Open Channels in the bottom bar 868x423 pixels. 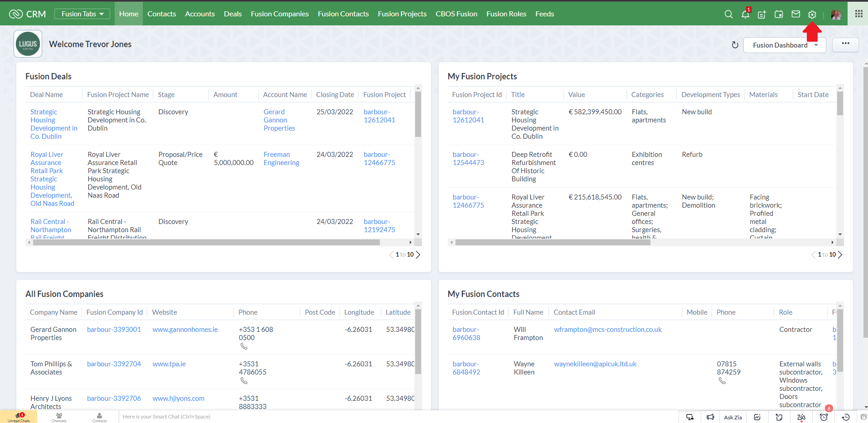point(59,417)
